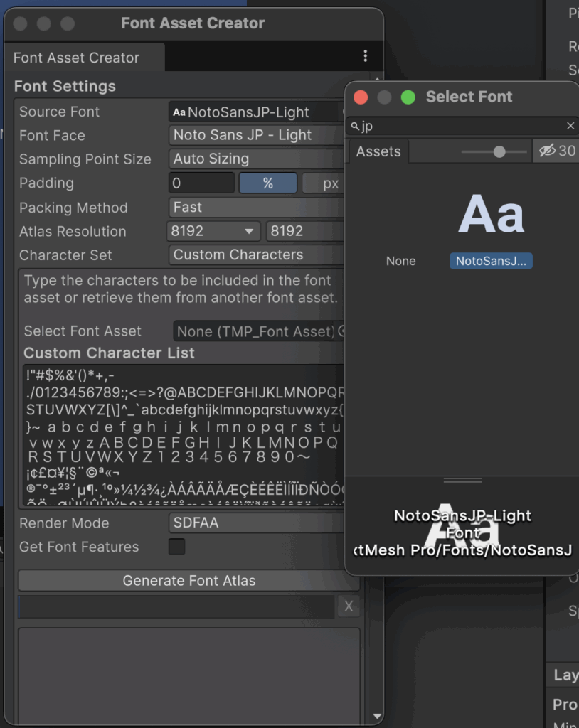Clear the jp search text

point(570,126)
